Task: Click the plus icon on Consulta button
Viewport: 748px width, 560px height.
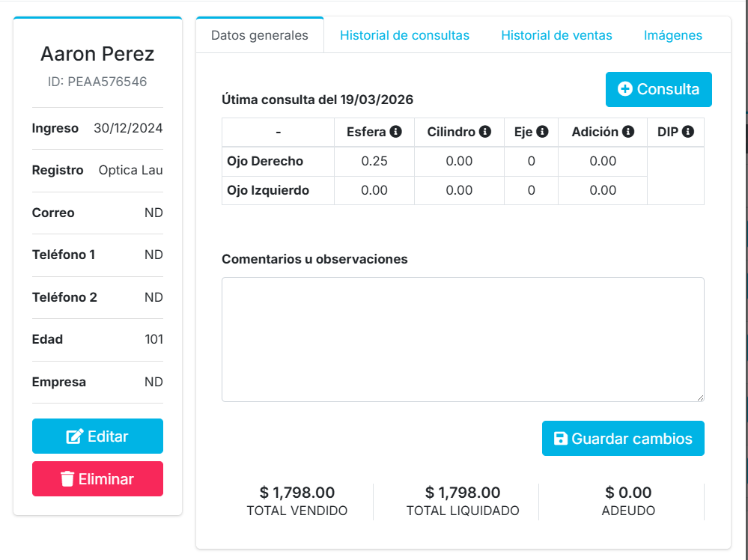Action: point(624,89)
